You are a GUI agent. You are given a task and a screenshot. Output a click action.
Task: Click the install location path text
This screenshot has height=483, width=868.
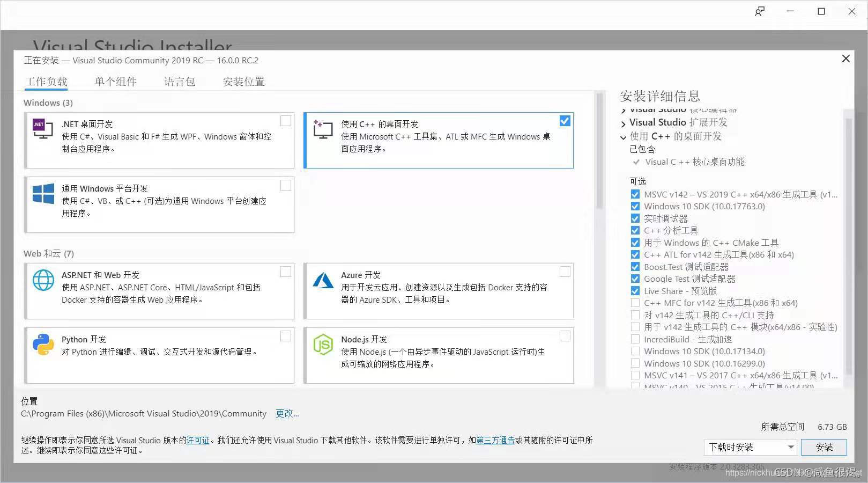(144, 413)
